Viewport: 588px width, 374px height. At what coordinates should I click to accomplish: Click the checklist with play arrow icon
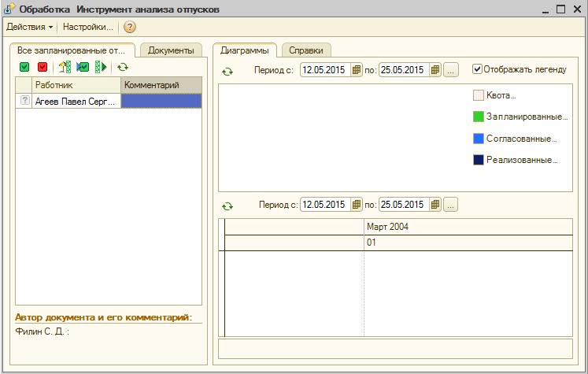(101, 67)
